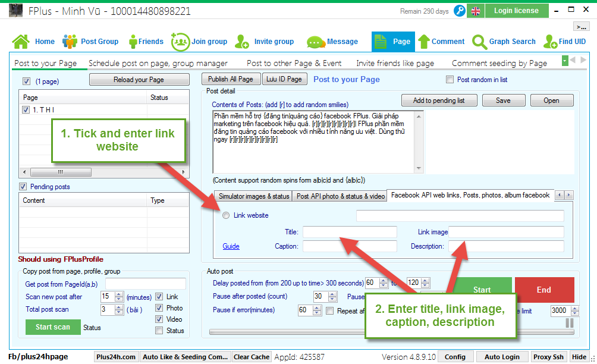Increase Total post scan value

pos(119,307)
